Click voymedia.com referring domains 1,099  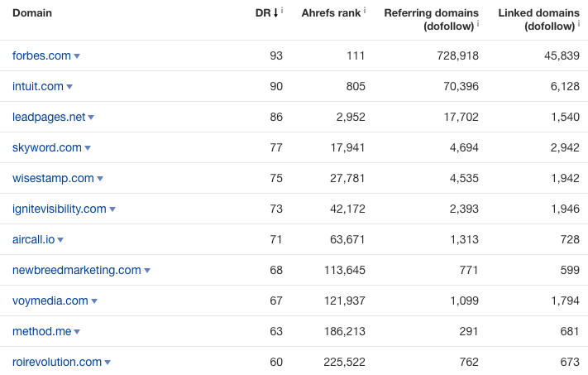[x=465, y=300]
